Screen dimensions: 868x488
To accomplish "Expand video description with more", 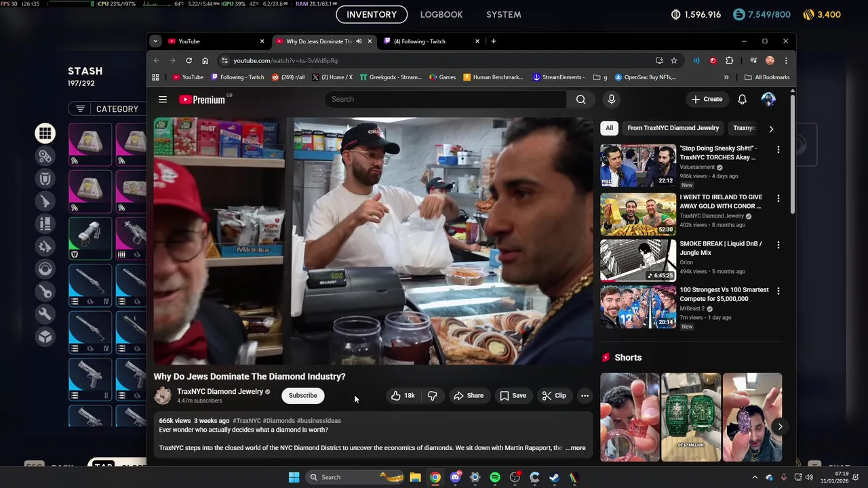I will coord(576,448).
